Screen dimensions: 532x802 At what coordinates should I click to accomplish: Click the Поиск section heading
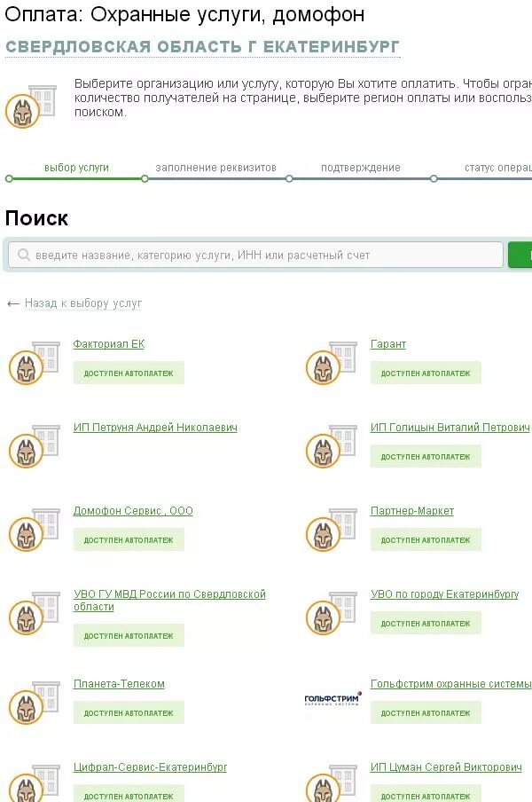pyautogui.click(x=36, y=218)
